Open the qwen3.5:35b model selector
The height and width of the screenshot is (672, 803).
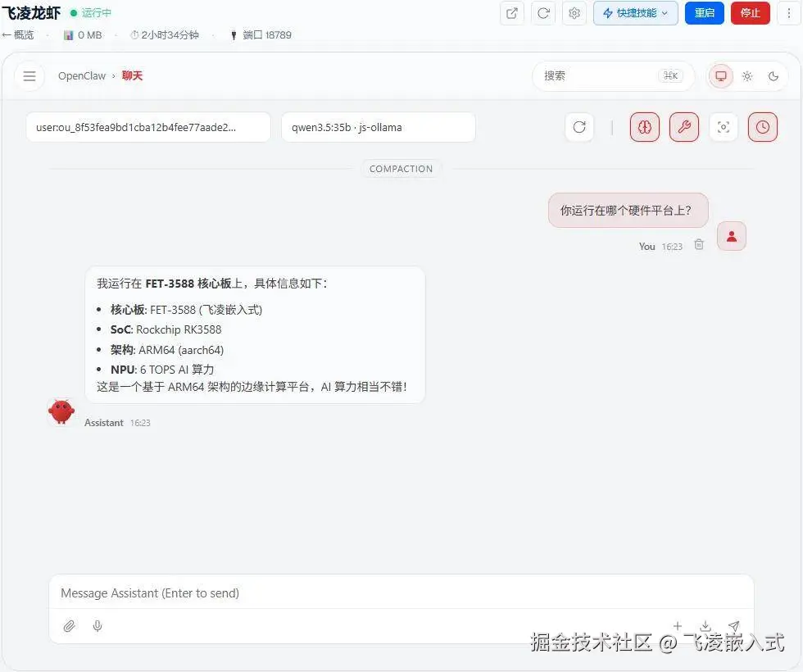[x=378, y=127]
